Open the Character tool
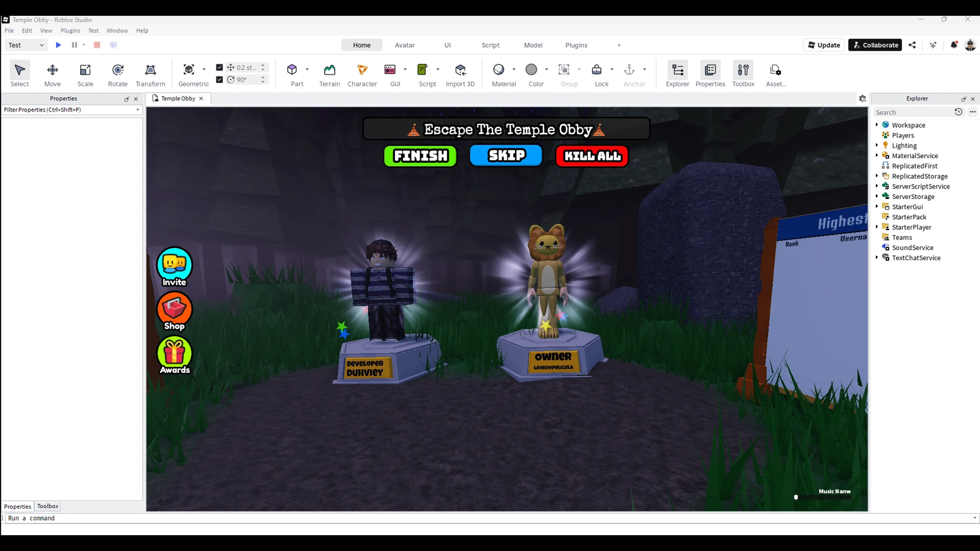 (x=362, y=74)
